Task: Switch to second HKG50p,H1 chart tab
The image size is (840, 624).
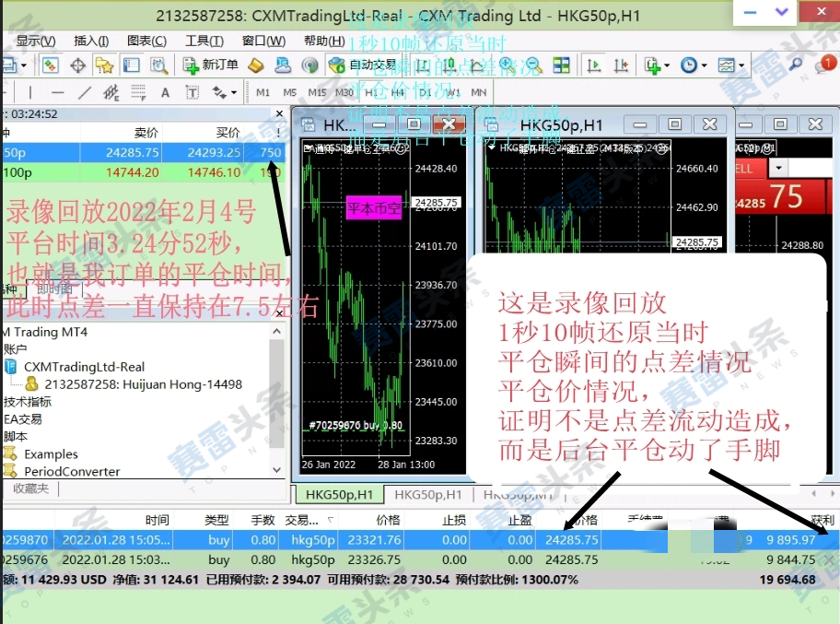Action: [428, 494]
